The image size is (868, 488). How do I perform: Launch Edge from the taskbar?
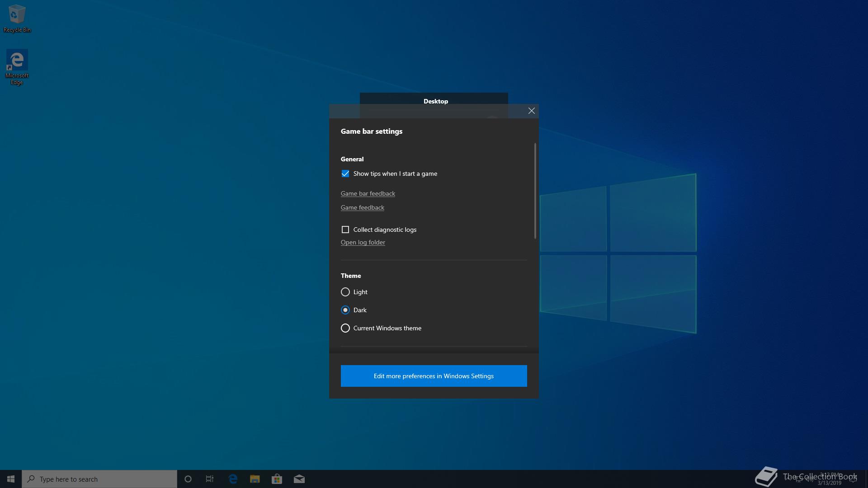tap(233, 479)
